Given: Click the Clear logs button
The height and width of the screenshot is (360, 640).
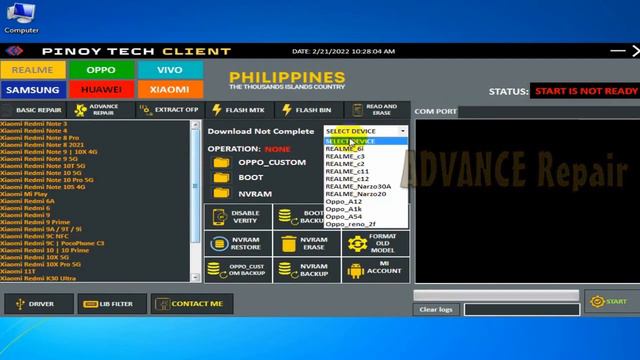Looking at the screenshot, I should click(436, 309).
